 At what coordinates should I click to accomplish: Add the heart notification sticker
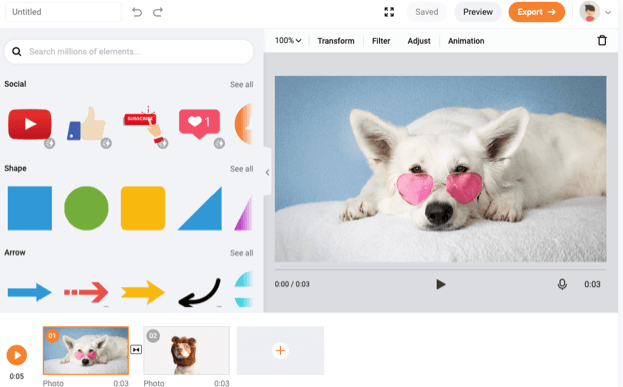click(x=199, y=124)
